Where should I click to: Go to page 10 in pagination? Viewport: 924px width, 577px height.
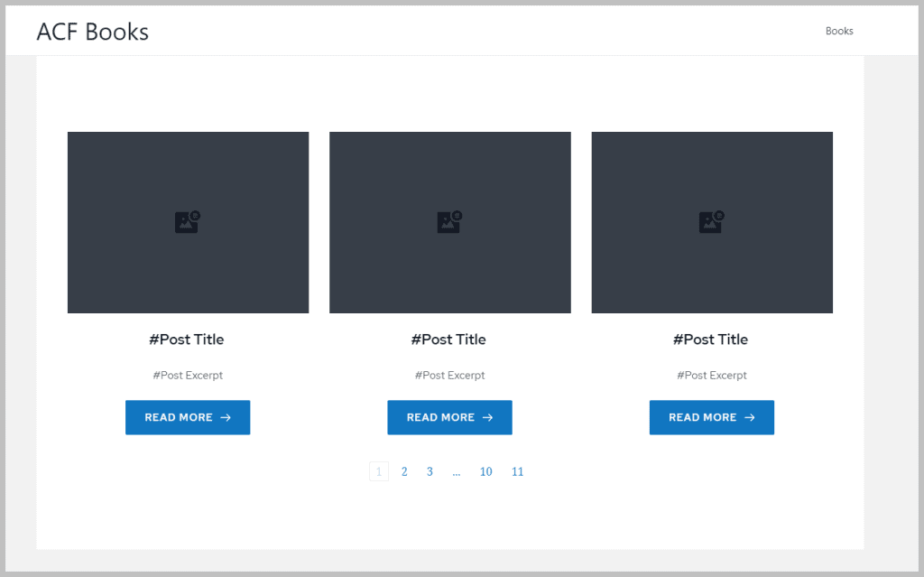click(485, 471)
